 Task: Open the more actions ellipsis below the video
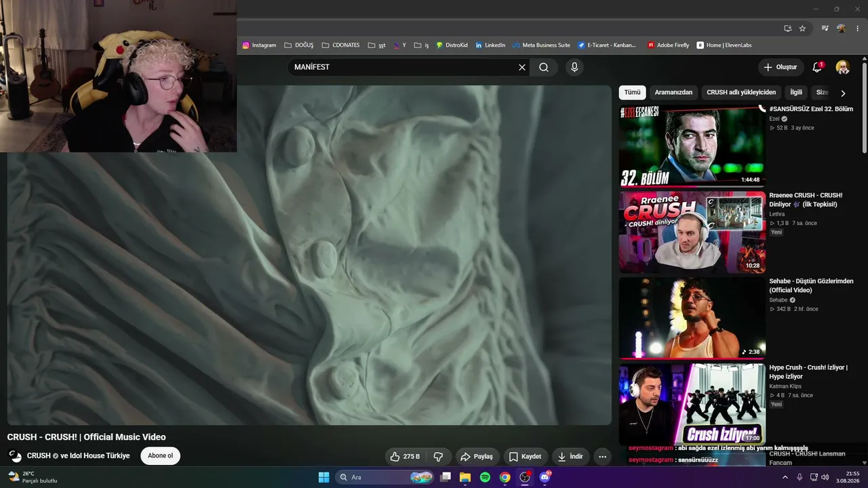coord(602,457)
